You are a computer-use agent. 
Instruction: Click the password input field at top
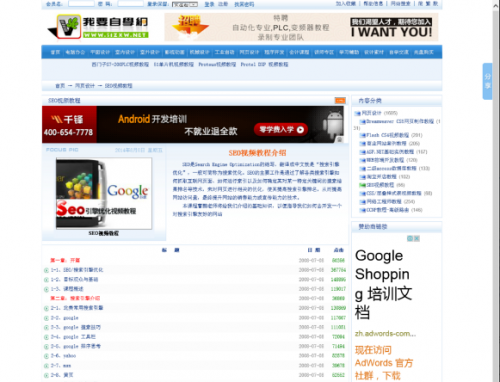[x=131, y=4]
